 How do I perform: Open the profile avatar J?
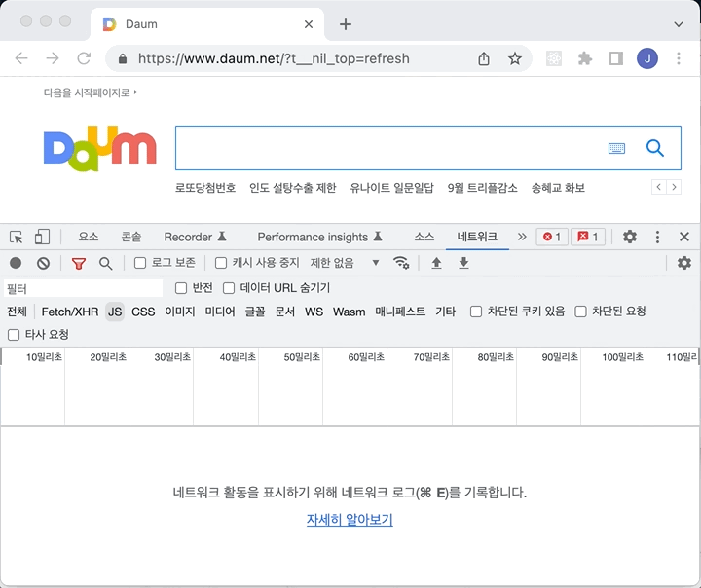646,58
